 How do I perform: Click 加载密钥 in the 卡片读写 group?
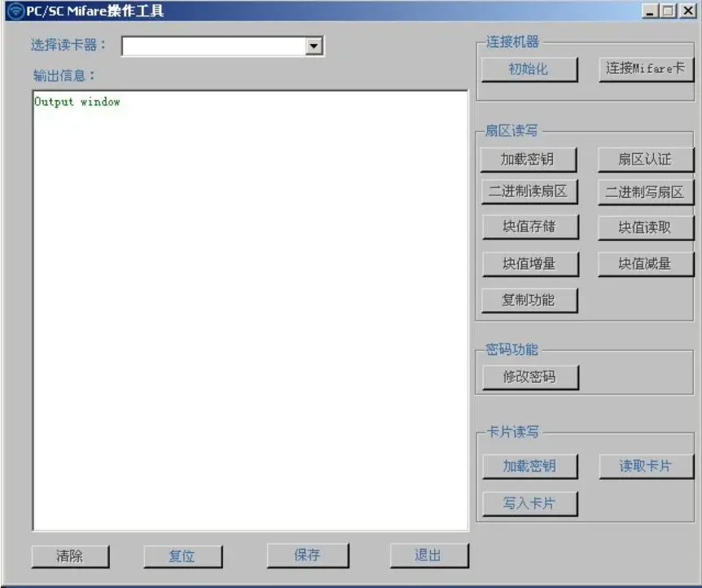coord(530,467)
